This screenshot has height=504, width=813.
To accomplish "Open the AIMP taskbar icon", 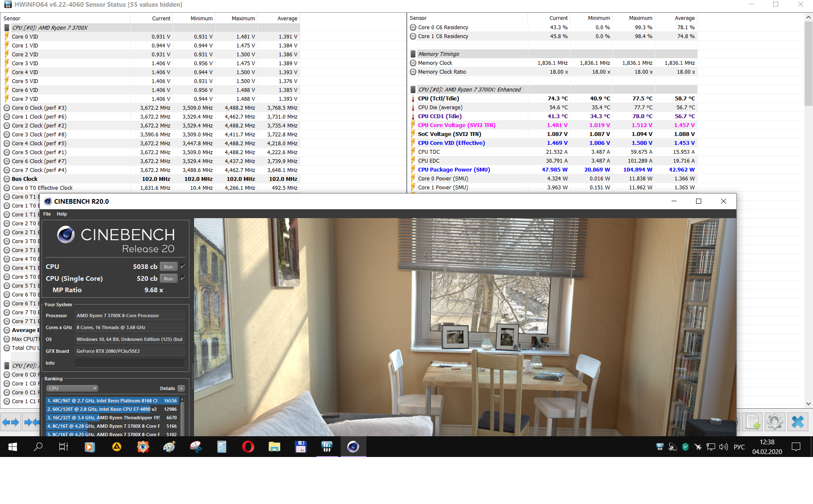I will coord(117,447).
